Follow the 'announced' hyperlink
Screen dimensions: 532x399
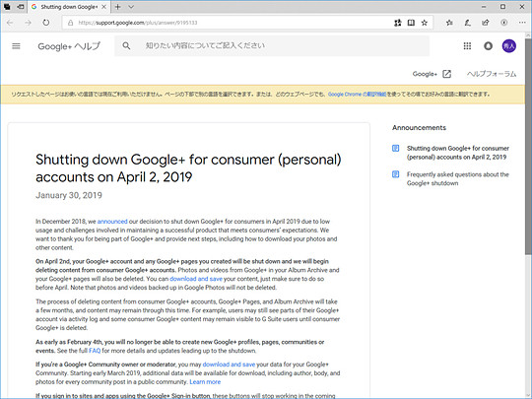(x=112, y=222)
